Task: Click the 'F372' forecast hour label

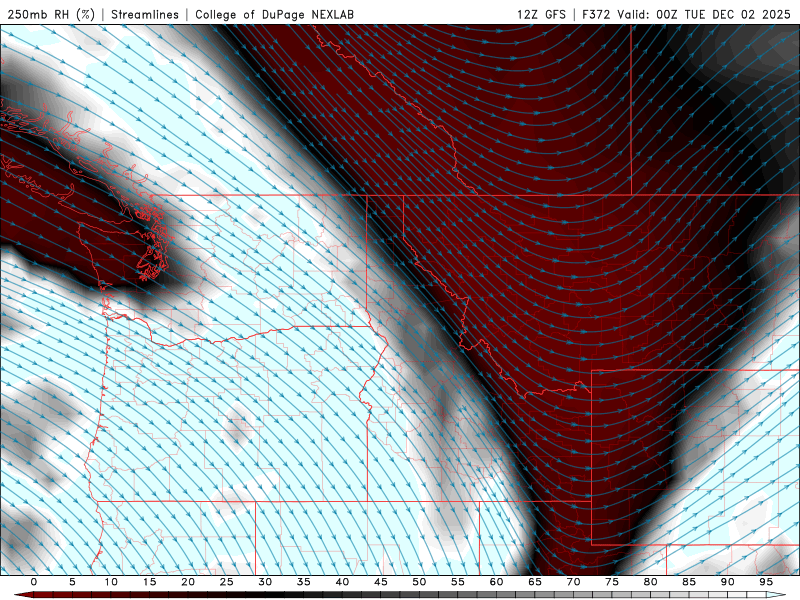Action: click(x=596, y=14)
